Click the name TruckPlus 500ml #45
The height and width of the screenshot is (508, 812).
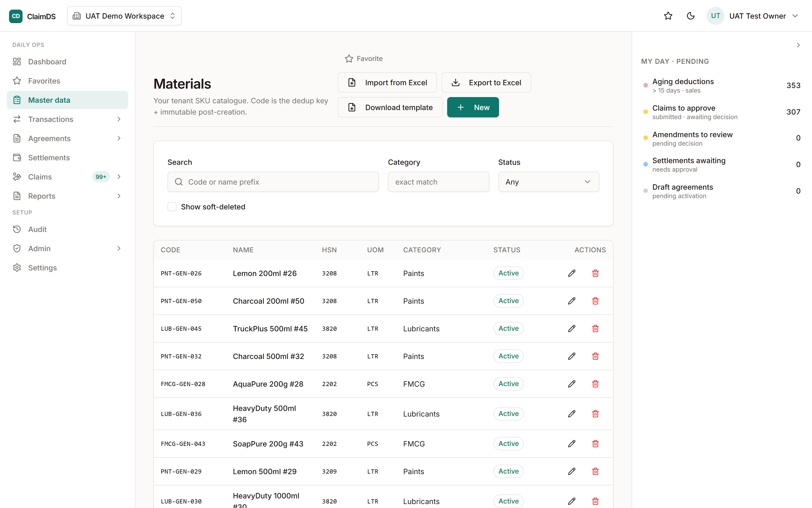click(270, 329)
